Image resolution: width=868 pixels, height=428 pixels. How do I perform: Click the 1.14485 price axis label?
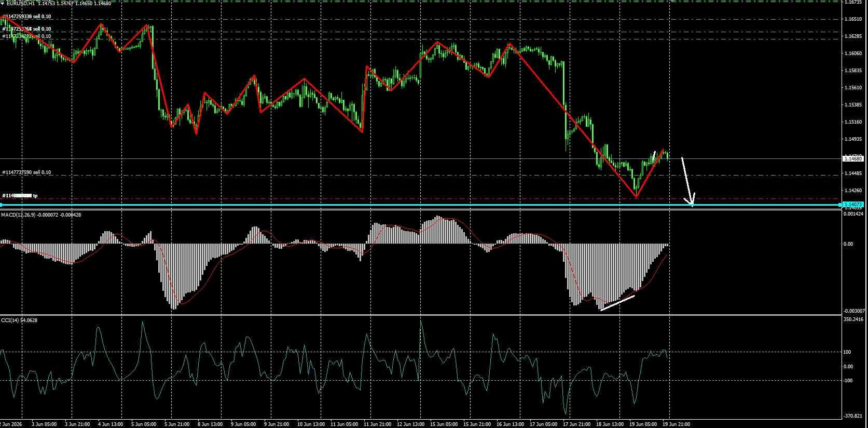click(853, 173)
